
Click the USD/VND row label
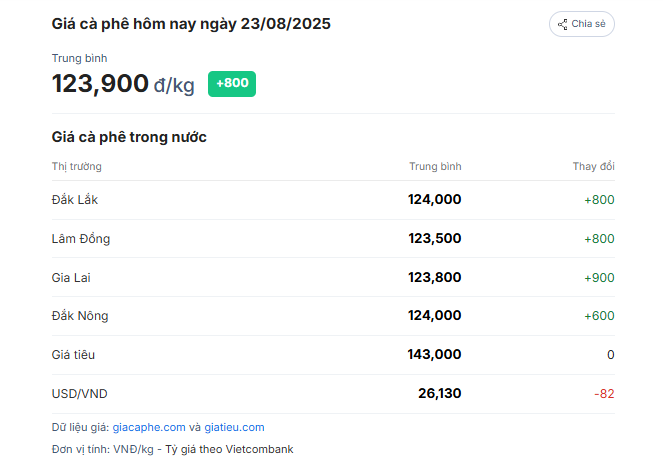coord(79,394)
